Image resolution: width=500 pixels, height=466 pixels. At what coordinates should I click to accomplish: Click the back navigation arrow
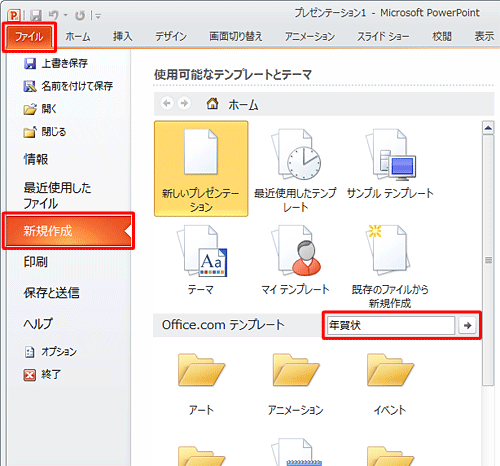coord(167,103)
